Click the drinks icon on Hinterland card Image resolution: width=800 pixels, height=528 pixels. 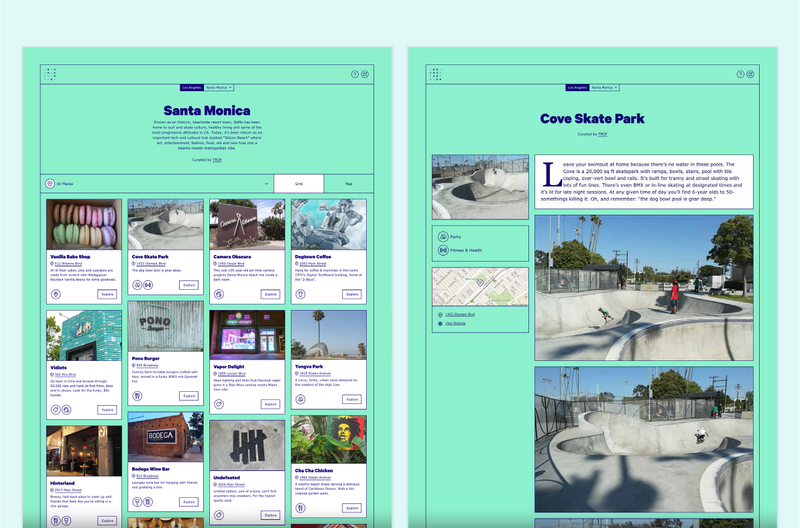click(66, 521)
